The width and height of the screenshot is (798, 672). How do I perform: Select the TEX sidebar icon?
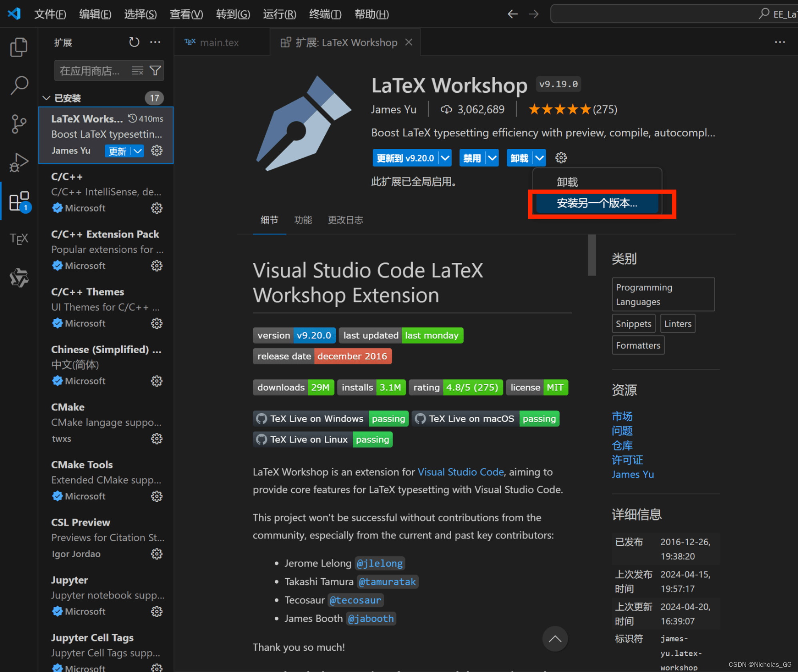click(x=19, y=239)
